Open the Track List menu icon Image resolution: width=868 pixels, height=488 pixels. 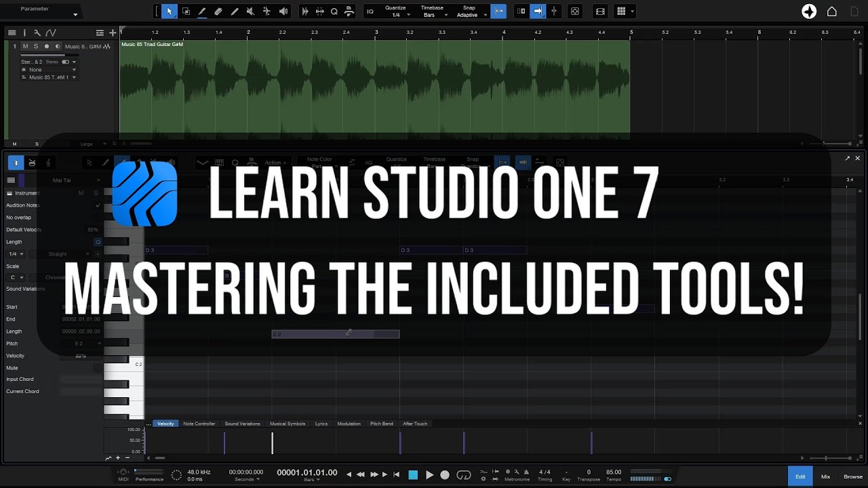12,33
